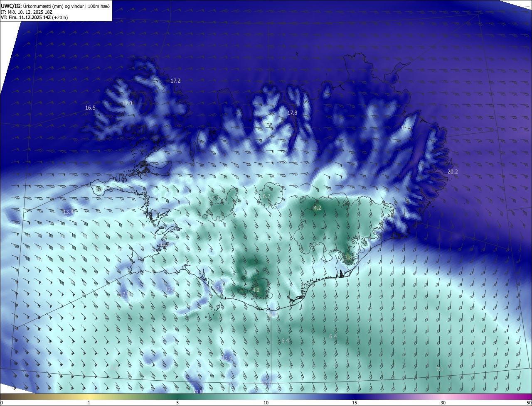The height and width of the screenshot is (406, 532).
Task: Click the 10 tick on the color scale
Action: click(266, 403)
